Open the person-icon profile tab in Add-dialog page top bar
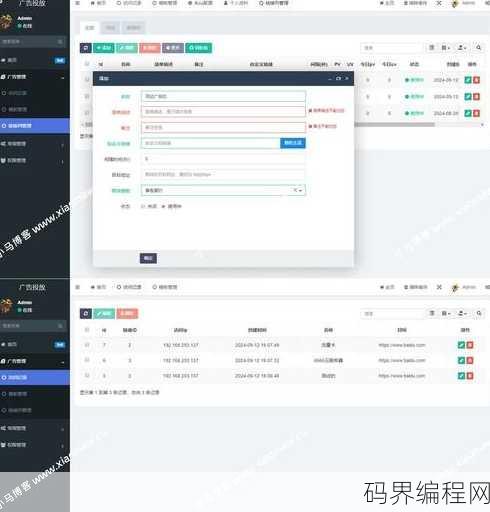This screenshot has width=490, height=512. (236, 3)
